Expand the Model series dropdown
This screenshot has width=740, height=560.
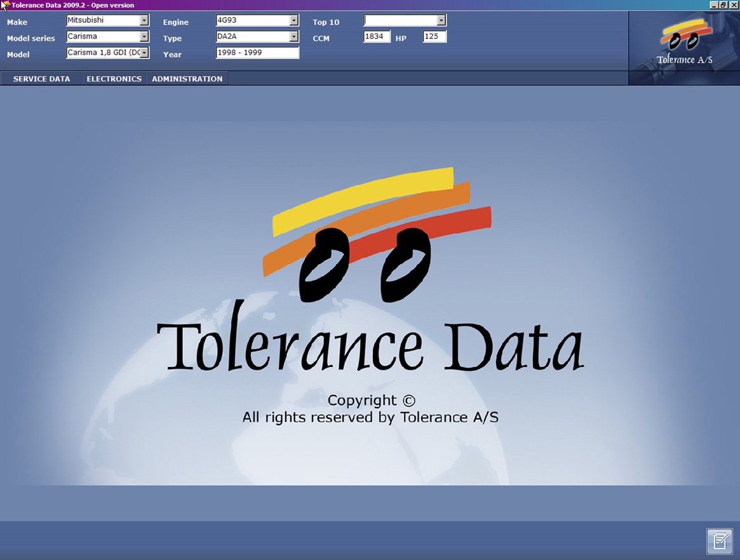click(144, 37)
